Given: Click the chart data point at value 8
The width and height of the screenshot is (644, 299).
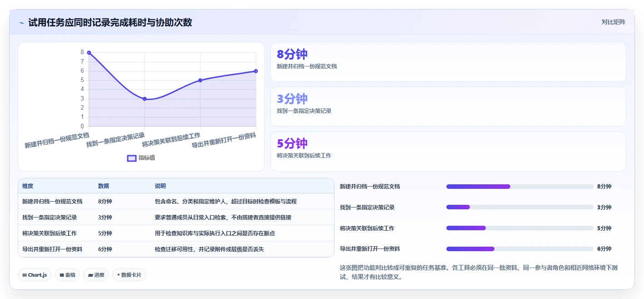Looking at the screenshot, I should 89,53.
